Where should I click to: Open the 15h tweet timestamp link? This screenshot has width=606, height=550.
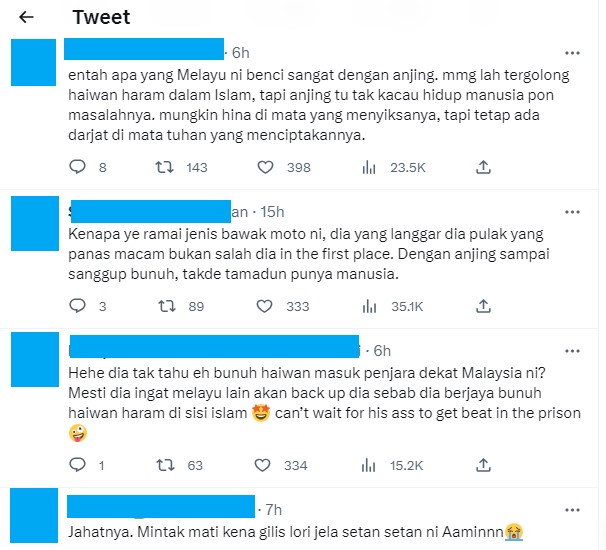[x=272, y=212]
